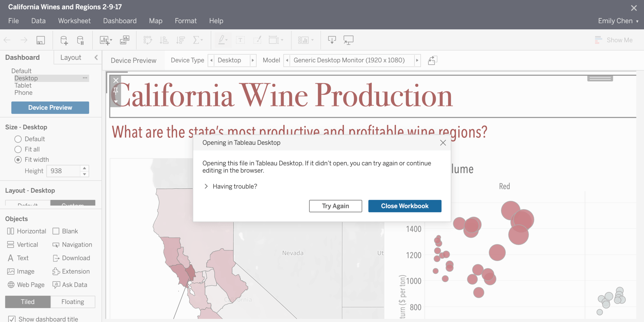Image resolution: width=644 pixels, height=322 pixels.
Task: Click the pin icon on title container
Action: pyautogui.click(x=116, y=90)
